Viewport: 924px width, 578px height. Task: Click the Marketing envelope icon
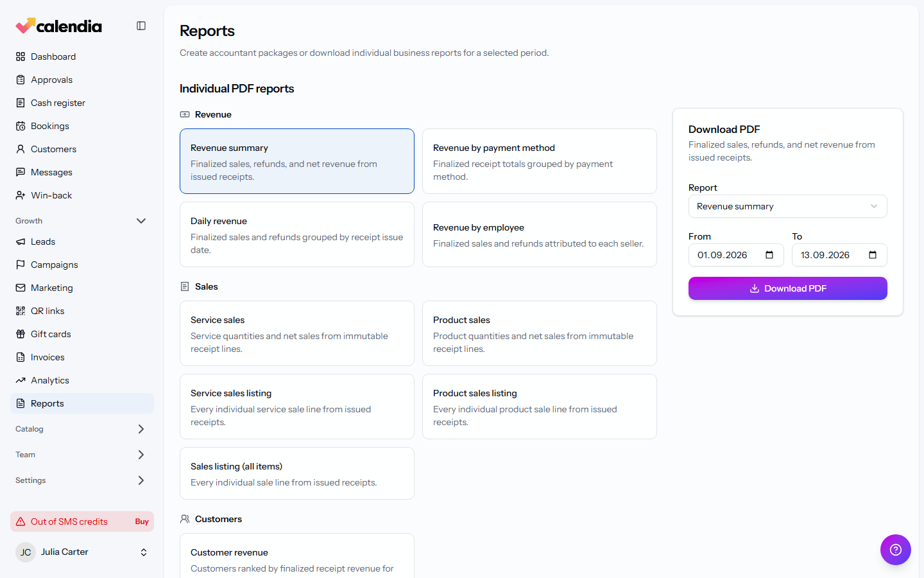click(x=21, y=288)
